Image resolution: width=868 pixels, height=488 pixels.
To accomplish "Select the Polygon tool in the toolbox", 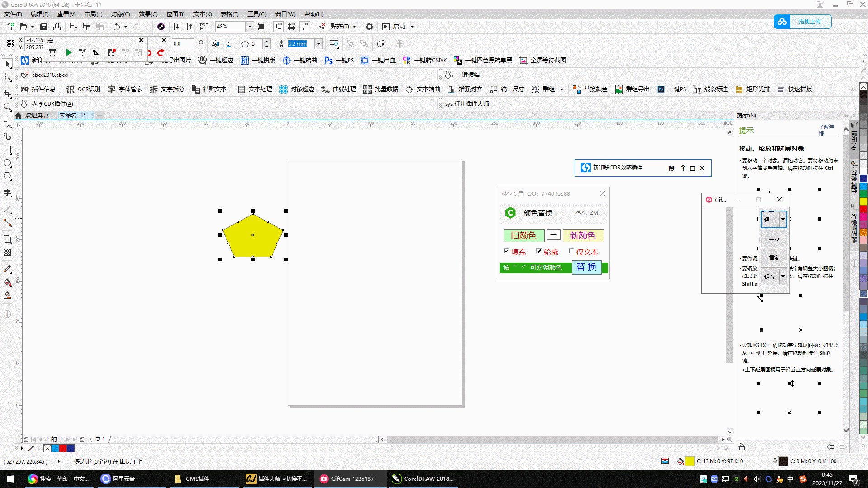I will coord(8,176).
